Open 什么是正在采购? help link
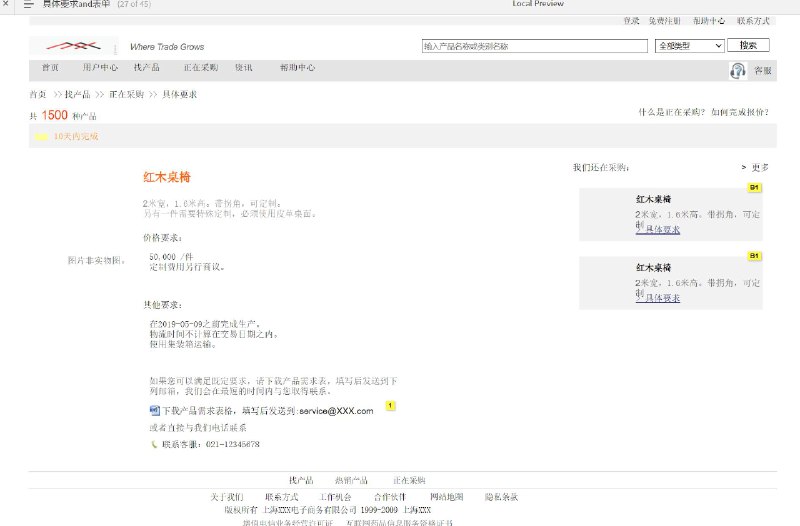The width and height of the screenshot is (800, 526). 671,112
